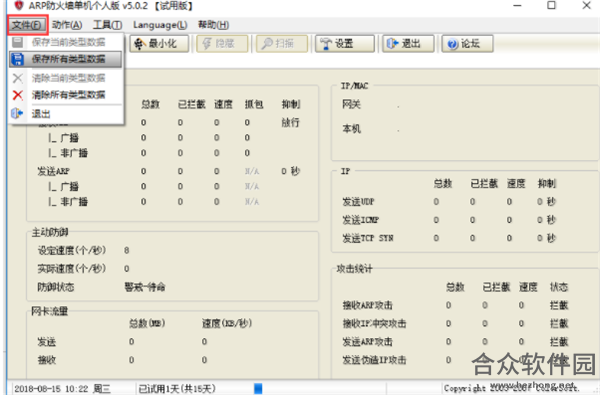
Task: Click the 本机 label in IP/MAC panel
Action: click(352, 129)
